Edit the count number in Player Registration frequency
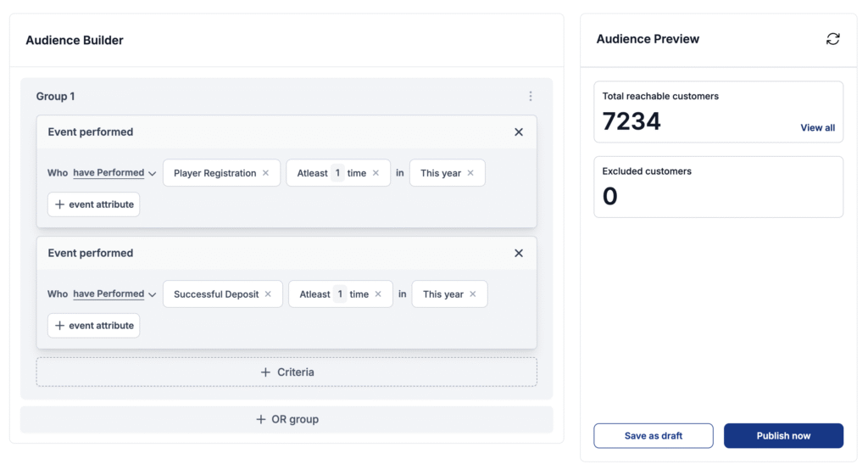 click(x=337, y=173)
